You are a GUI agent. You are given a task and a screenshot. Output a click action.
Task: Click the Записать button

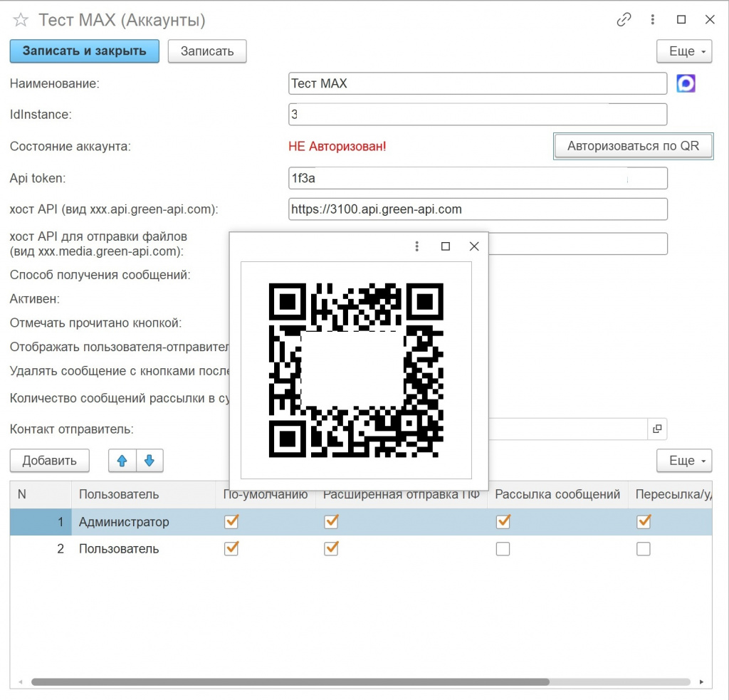[207, 51]
